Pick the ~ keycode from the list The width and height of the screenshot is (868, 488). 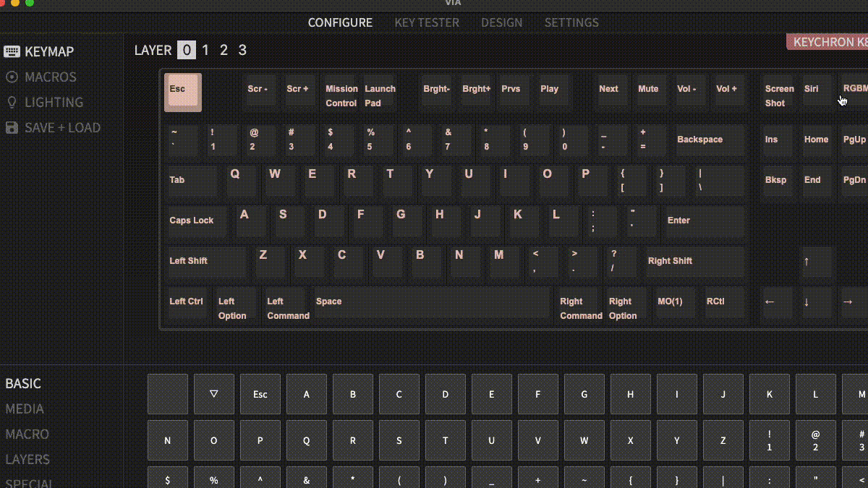pos(584,479)
